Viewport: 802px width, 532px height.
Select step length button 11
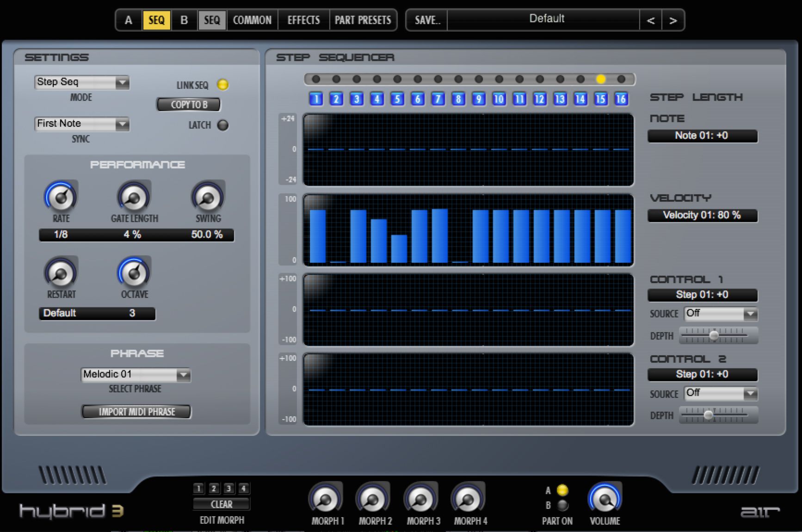519,99
